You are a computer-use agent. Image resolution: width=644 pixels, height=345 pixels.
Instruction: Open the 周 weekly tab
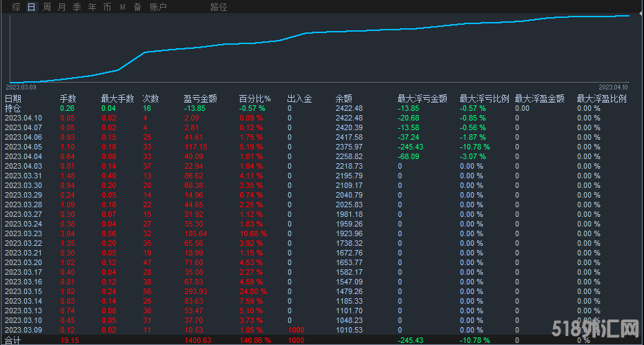click(x=47, y=7)
